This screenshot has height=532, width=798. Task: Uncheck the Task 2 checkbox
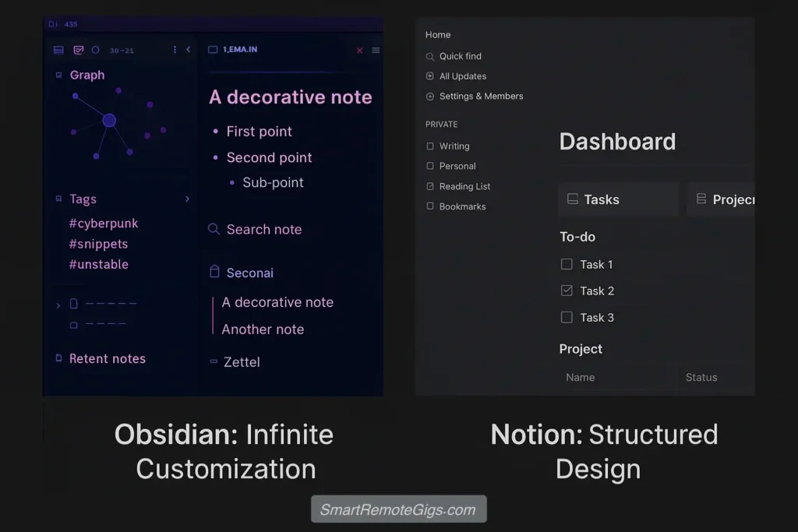tap(567, 291)
